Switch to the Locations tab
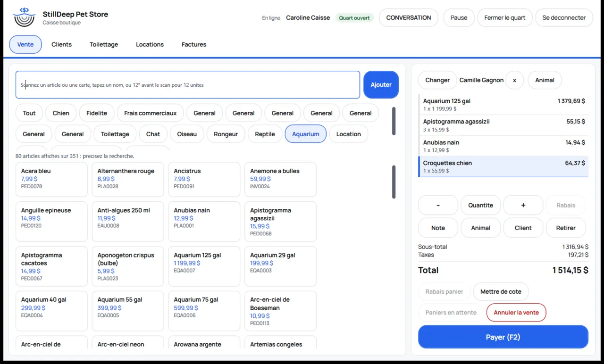604x364 pixels. click(150, 44)
